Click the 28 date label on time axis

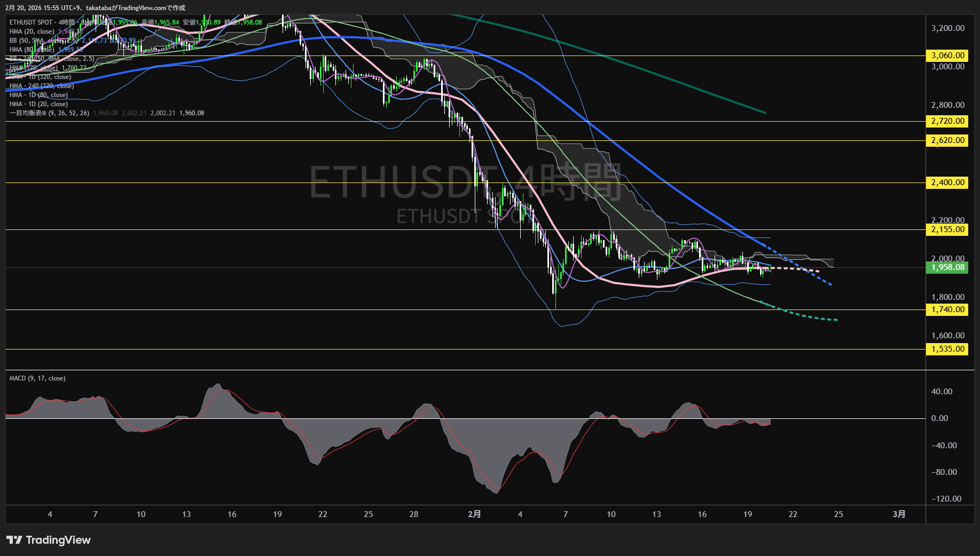click(x=414, y=514)
